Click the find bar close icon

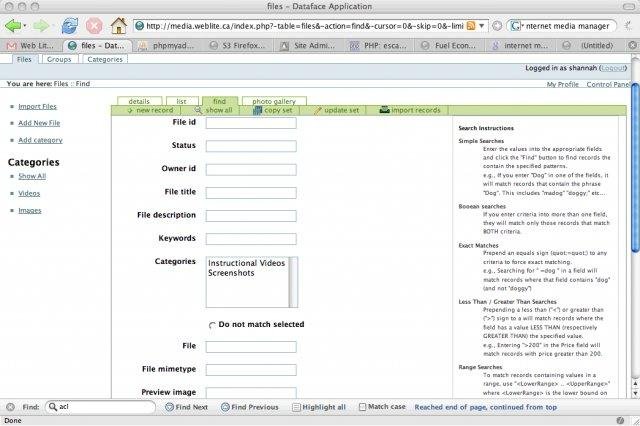pos(11,407)
